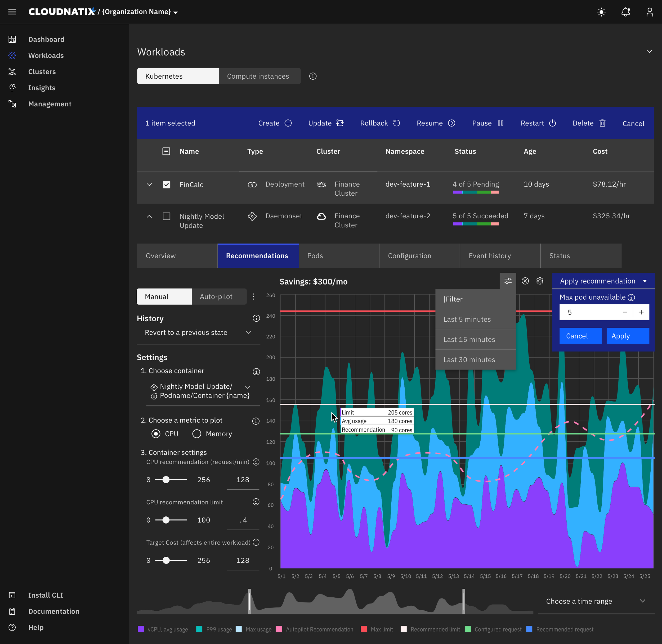Open the three-dot menu beside Auto-pilot

pyautogui.click(x=254, y=297)
